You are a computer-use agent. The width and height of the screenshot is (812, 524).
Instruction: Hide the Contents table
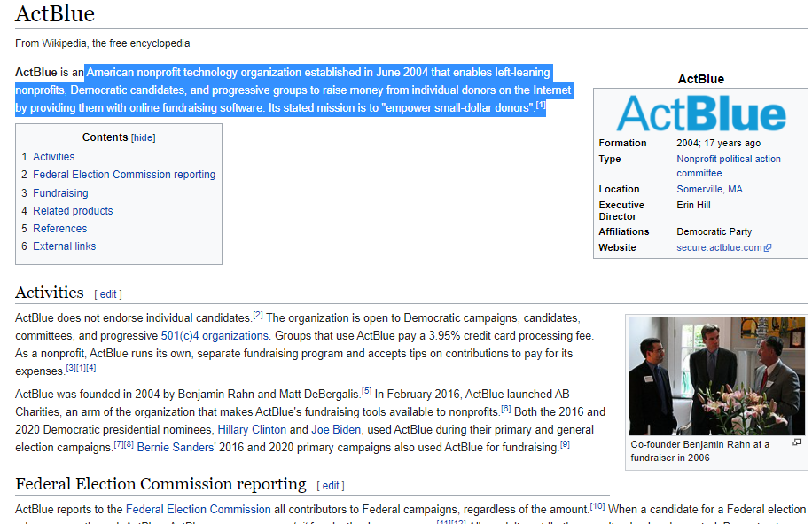[x=143, y=137]
